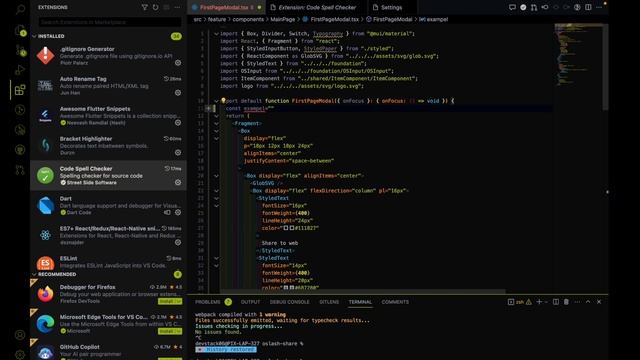Image resolution: width=640 pixels, height=360 pixels.
Task: Open manage gear for Code Spell Checker
Action: pos(178,182)
